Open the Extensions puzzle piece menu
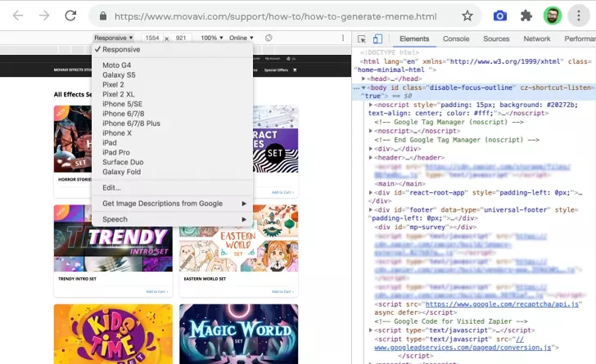 526,16
